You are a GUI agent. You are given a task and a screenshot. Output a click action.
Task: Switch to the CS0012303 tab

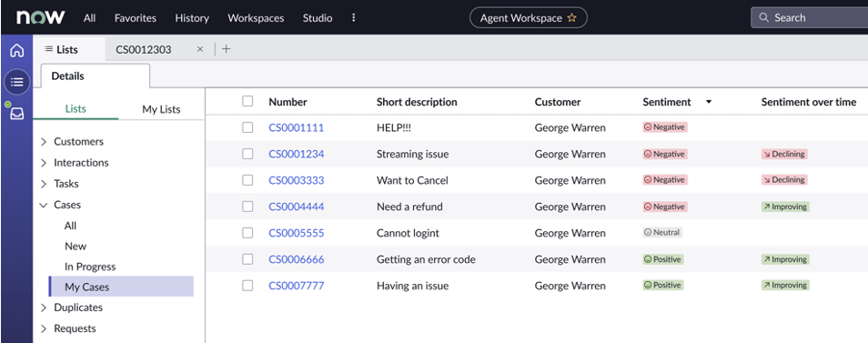144,49
